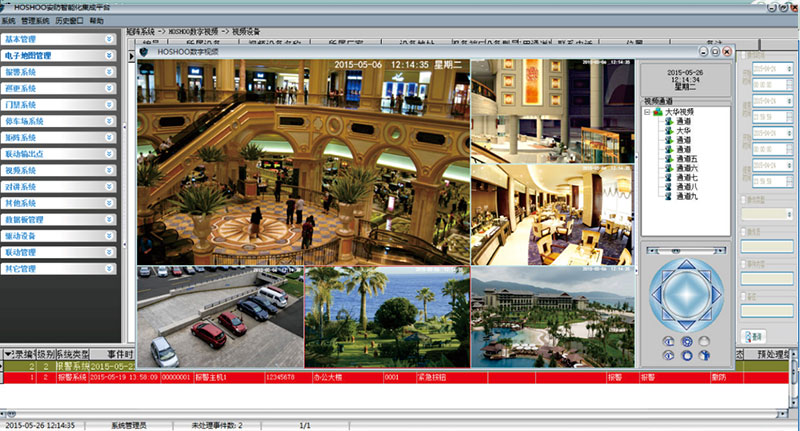
Task: Expand the 停车场系统 sidebar section
Action: [109, 121]
